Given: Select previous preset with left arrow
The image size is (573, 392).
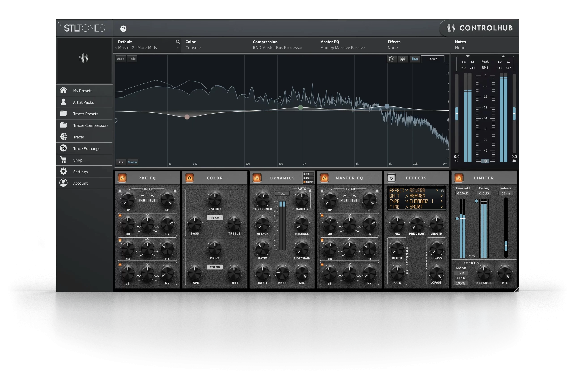Looking at the screenshot, I should click(116, 48).
